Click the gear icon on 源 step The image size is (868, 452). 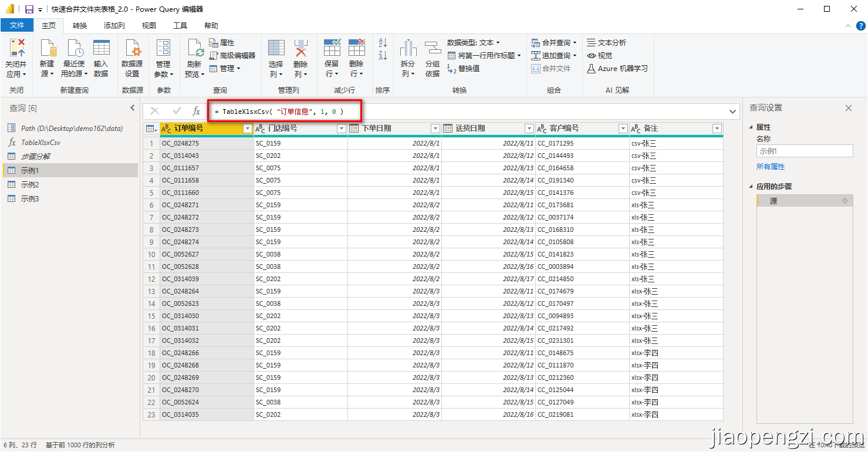pos(845,201)
